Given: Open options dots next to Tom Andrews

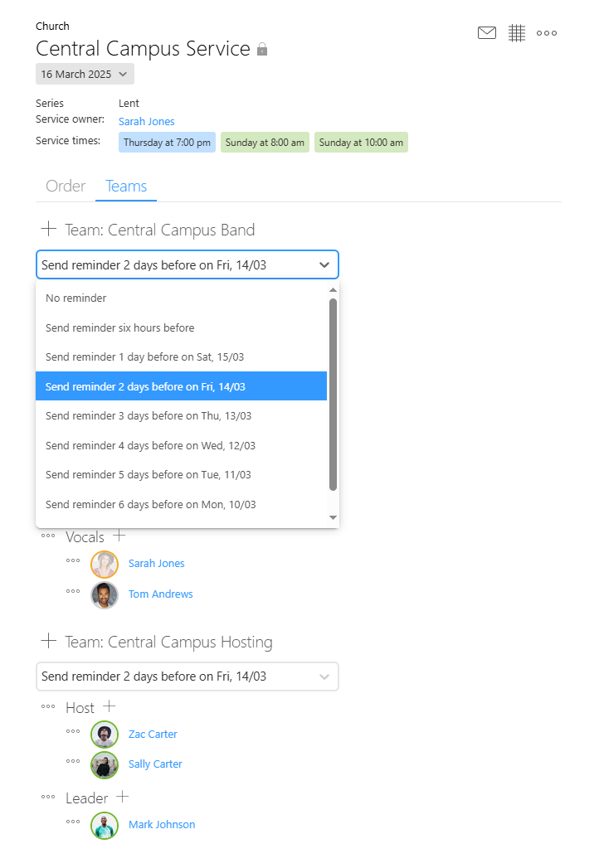Looking at the screenshot, I should [72, 591].
